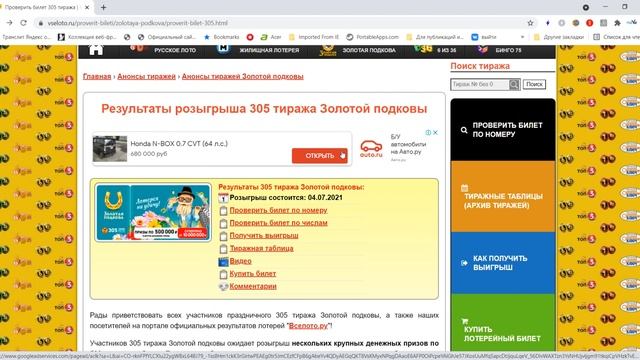Follow the Главная breadcrumb link
Screen dimensions: 640x360
[97, 76]
